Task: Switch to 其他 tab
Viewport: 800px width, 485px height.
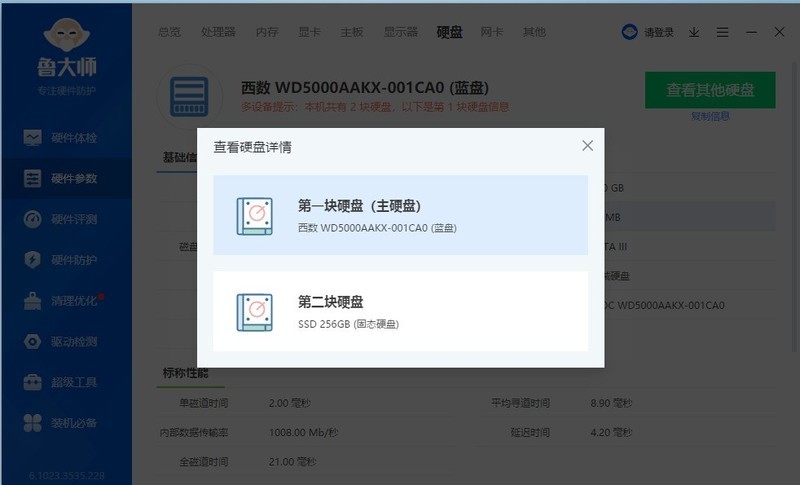Action: [534, 32]
